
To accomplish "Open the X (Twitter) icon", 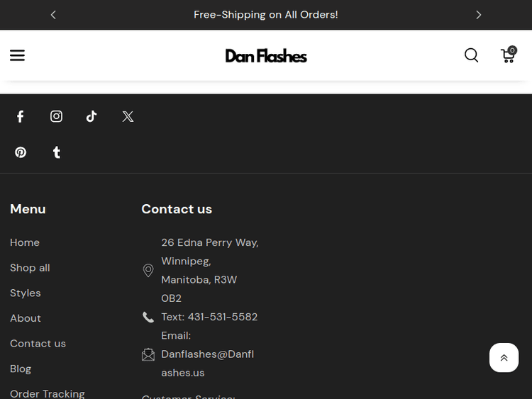I will point(128,116).
